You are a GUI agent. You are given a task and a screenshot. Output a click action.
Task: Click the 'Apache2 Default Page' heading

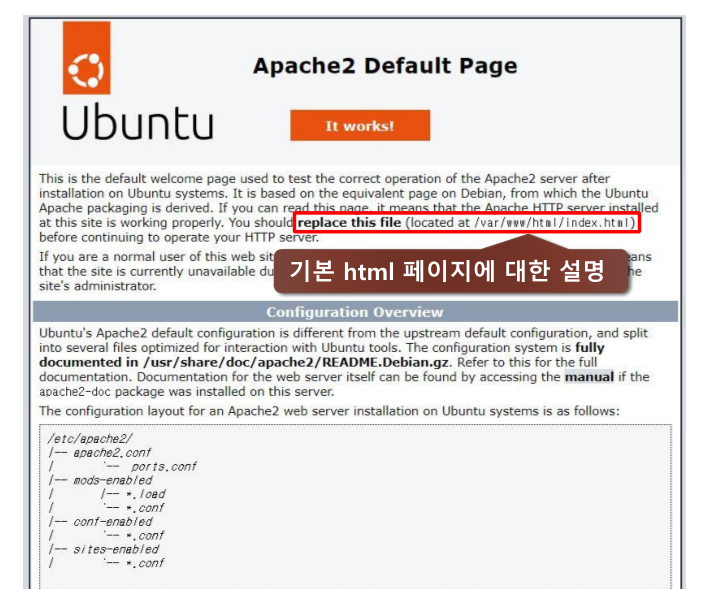385,66
